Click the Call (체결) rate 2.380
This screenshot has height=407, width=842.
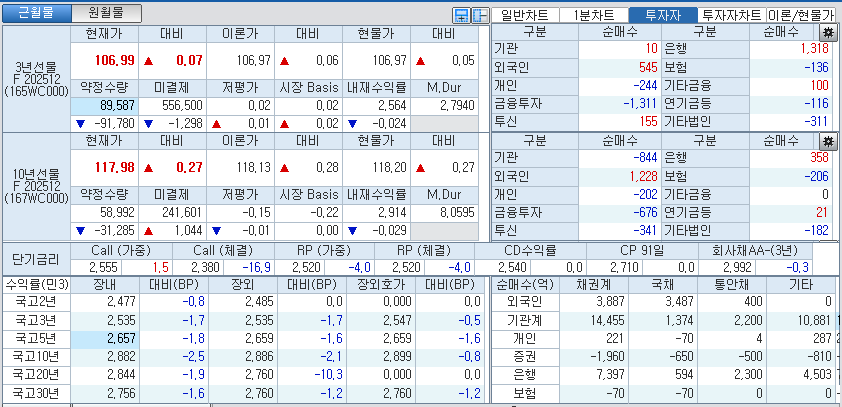(204, 267)
